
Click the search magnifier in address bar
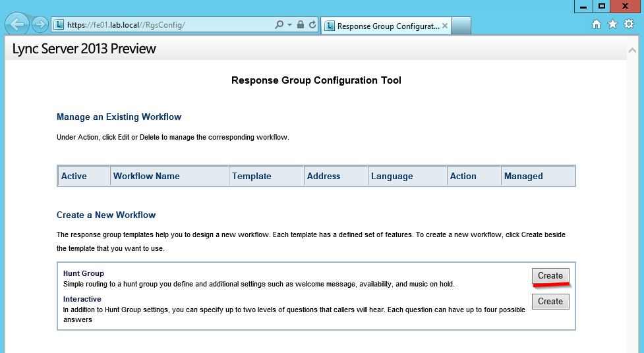(x=279, y=24)
